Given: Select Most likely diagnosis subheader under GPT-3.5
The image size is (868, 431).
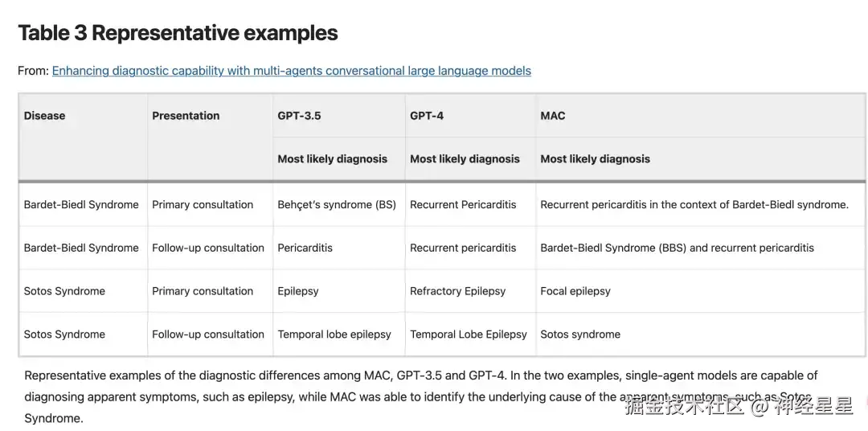Looking at the screenshot, I should tap(333, 159).
